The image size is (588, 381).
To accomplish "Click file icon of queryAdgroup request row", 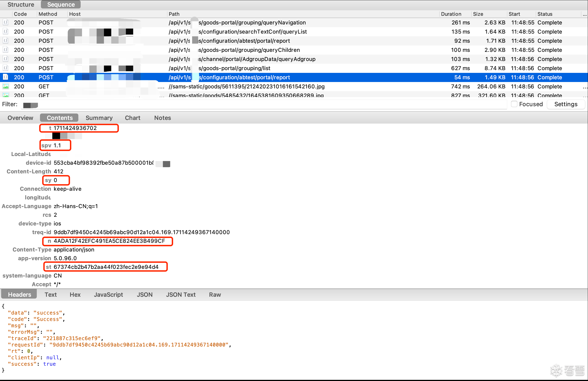I will (5, 59).
